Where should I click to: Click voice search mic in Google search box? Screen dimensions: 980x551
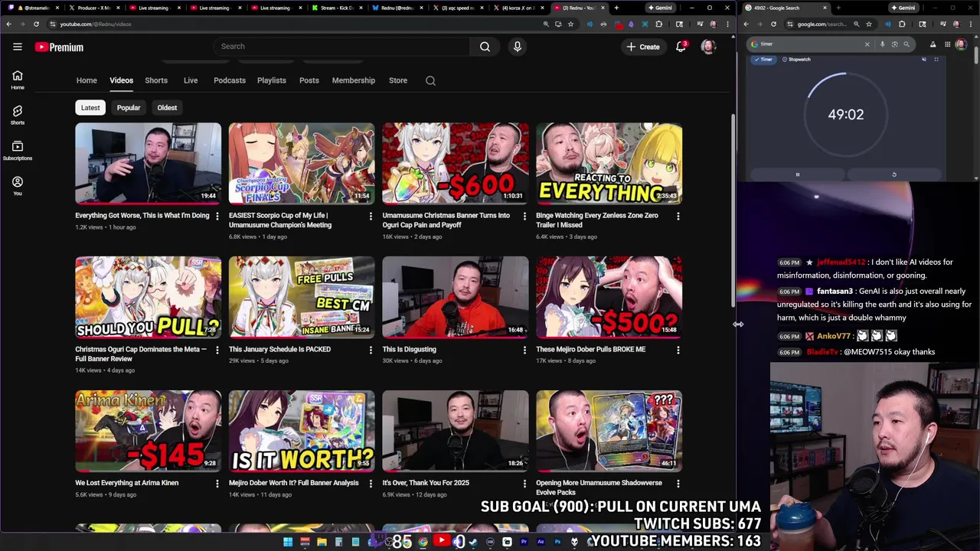coord(882,44)
